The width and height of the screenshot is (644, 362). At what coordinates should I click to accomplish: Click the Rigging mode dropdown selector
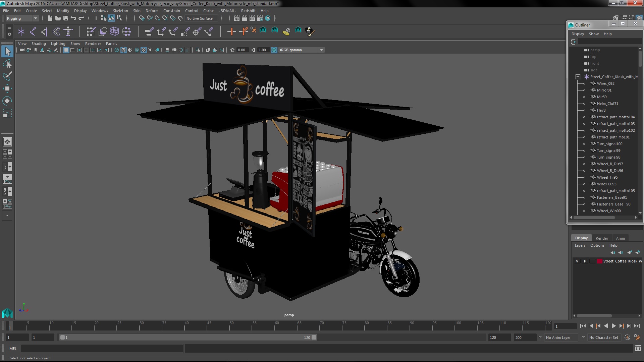coord(21,18)
